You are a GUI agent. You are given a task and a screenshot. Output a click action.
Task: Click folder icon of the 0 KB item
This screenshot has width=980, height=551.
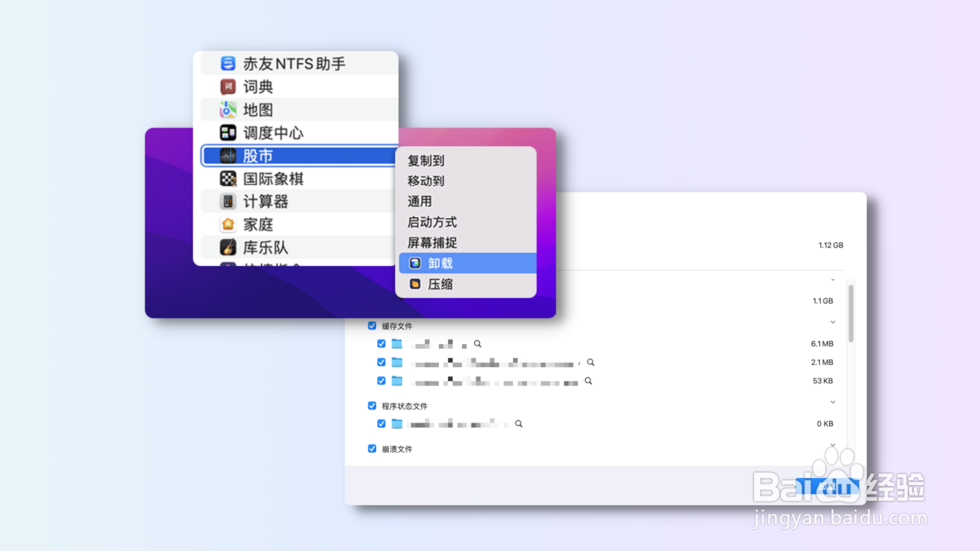[397, 424]
